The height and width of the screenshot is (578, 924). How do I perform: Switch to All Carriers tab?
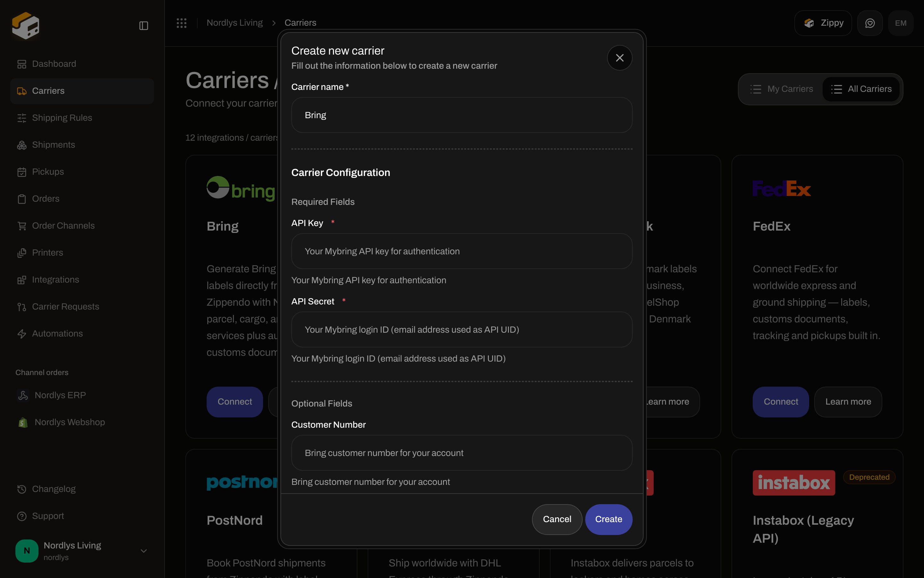(x=861, y=89)
